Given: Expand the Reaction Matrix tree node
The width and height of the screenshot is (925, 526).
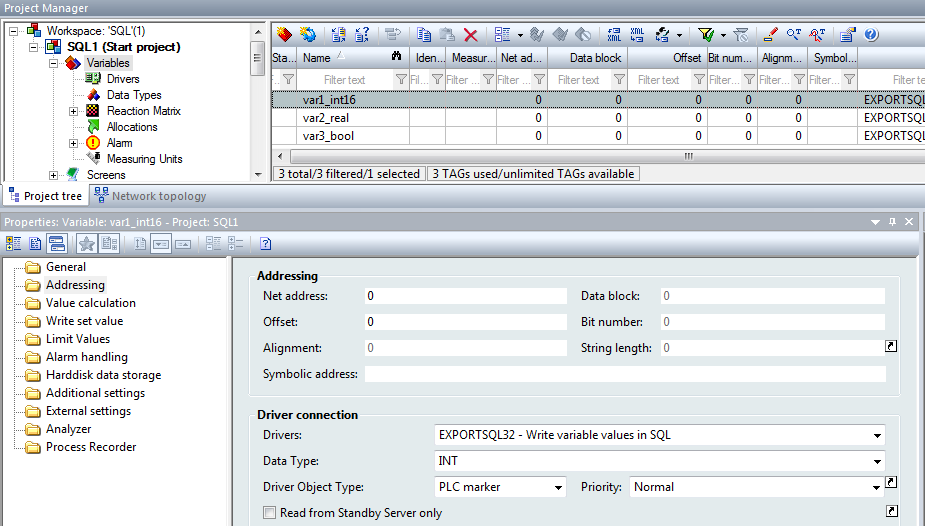Looking at the screenshot, I should point(74,111).
